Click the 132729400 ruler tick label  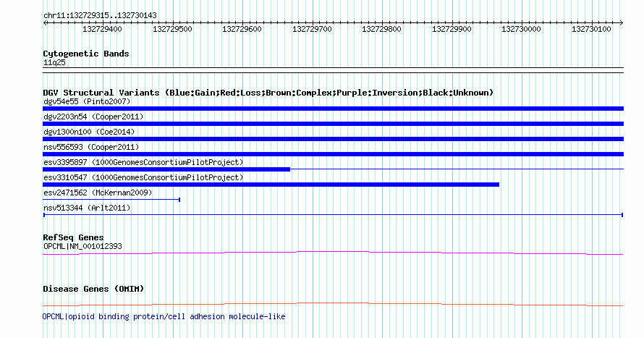pos(102,29)
